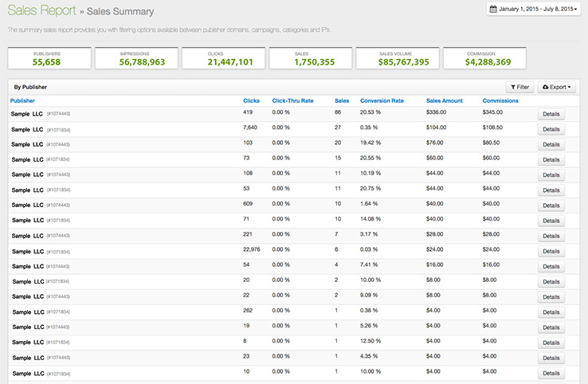Open Details for the last row with 10 clicks
This screenshot has width=588, height=384.
551,373
